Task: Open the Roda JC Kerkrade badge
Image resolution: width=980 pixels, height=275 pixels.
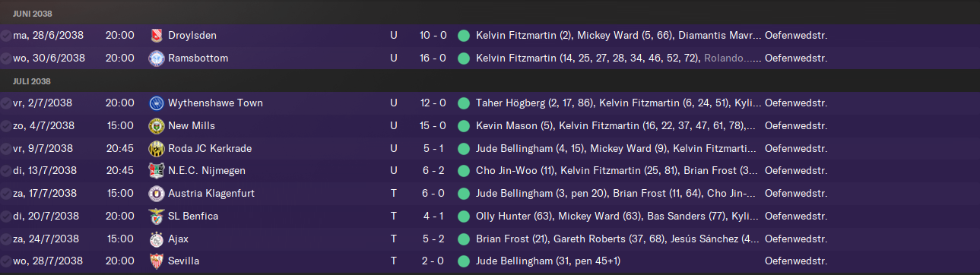Action: [157, 148]
